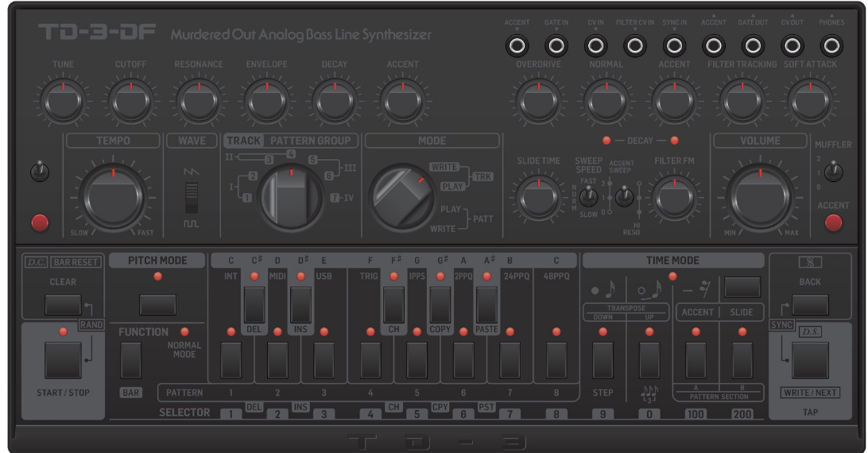The image size is (868, 453).
Task: Click the CV Out jack
Action: click(792, 46)
